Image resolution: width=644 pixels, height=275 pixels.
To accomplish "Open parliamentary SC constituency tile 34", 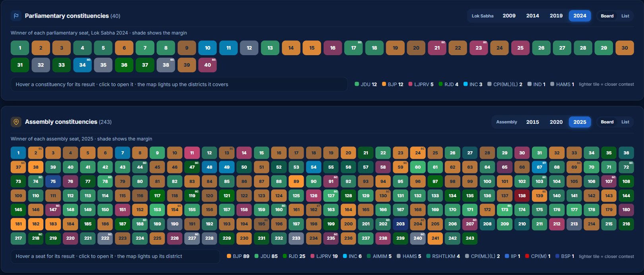I will pyautogui.click(x=82, y=65).
